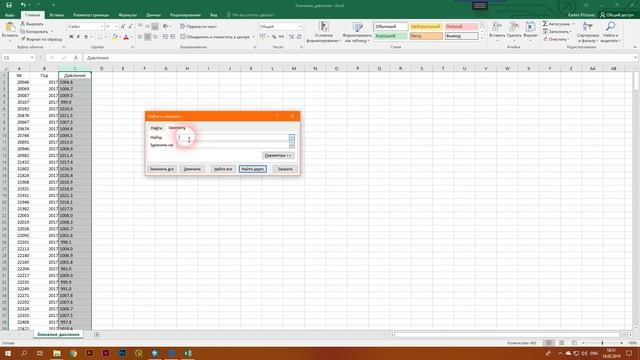Click AutoSum (Автосумма) sigma icon

click(545, 24)
